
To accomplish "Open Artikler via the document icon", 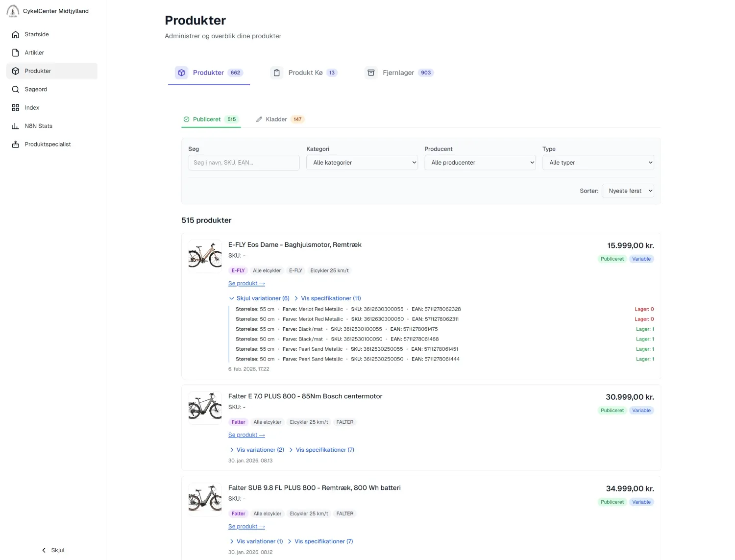I will pyautogui.click(x=16, y=53).
